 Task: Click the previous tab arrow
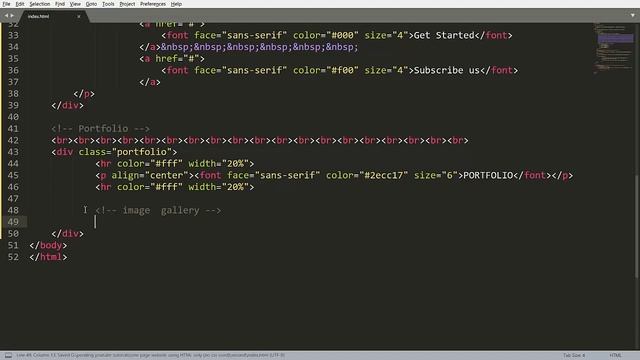6,16
